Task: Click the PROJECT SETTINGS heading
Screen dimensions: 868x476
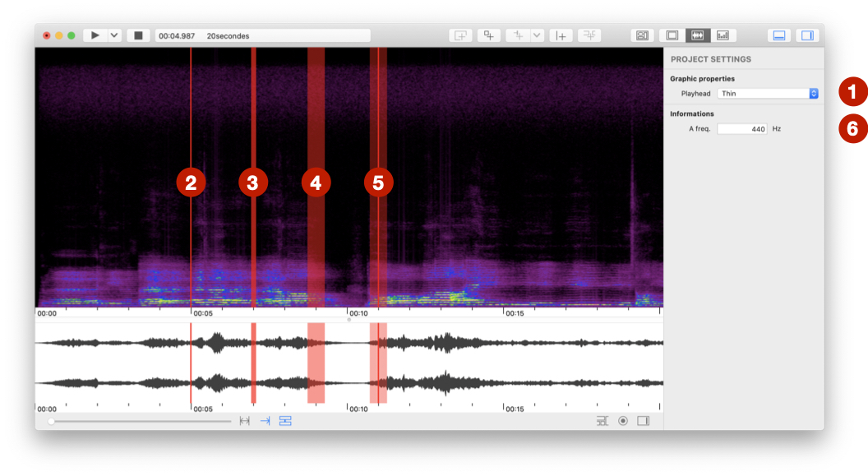Action: pyautogui.click(x=711, y=59)
